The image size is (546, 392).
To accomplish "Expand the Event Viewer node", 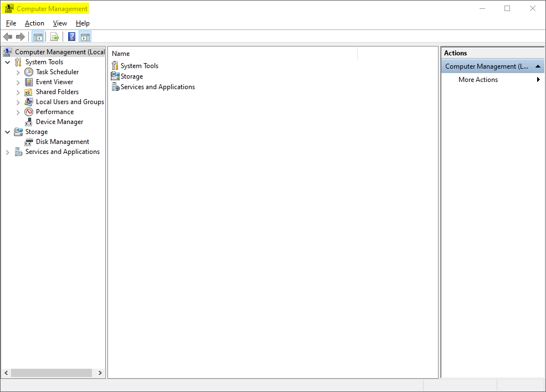I will tap(18, 82).
